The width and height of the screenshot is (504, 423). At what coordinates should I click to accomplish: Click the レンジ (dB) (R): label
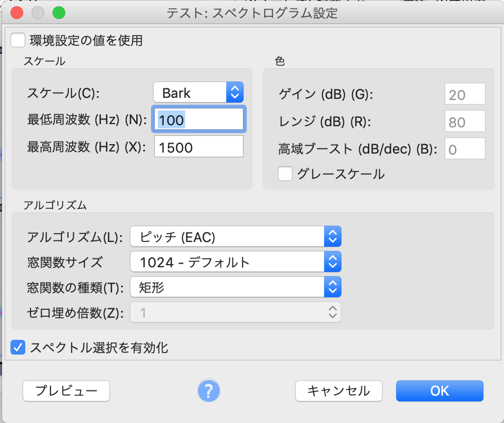click(325, 122)
